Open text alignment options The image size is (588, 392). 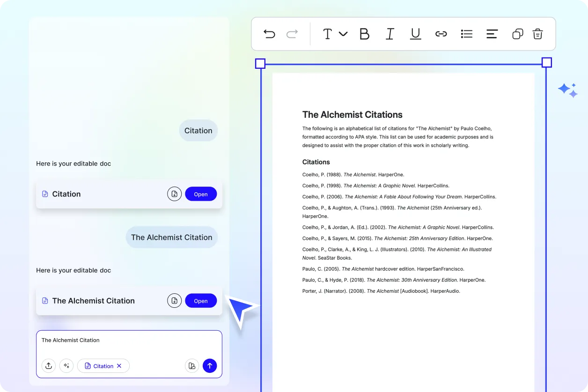(492, 34)
